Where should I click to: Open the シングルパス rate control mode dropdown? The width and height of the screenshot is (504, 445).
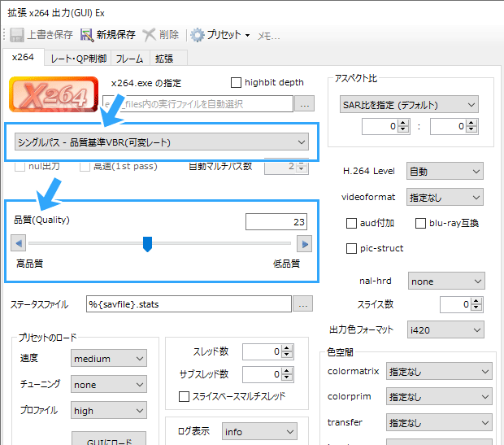pyautogui.click(x=161, y=142)
